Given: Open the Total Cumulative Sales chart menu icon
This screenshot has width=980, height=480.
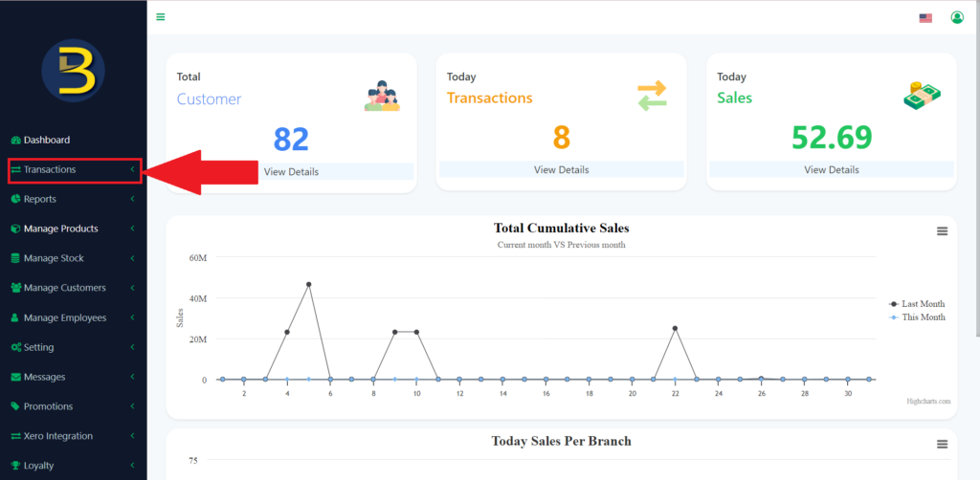Looking at the screenshot, I should [x=942, y=231].
